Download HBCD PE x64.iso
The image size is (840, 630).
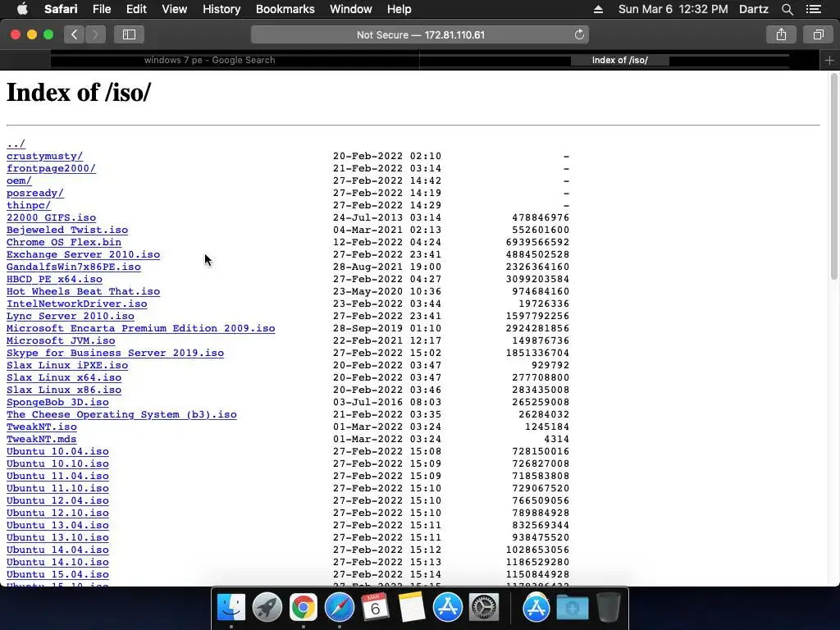54,279
